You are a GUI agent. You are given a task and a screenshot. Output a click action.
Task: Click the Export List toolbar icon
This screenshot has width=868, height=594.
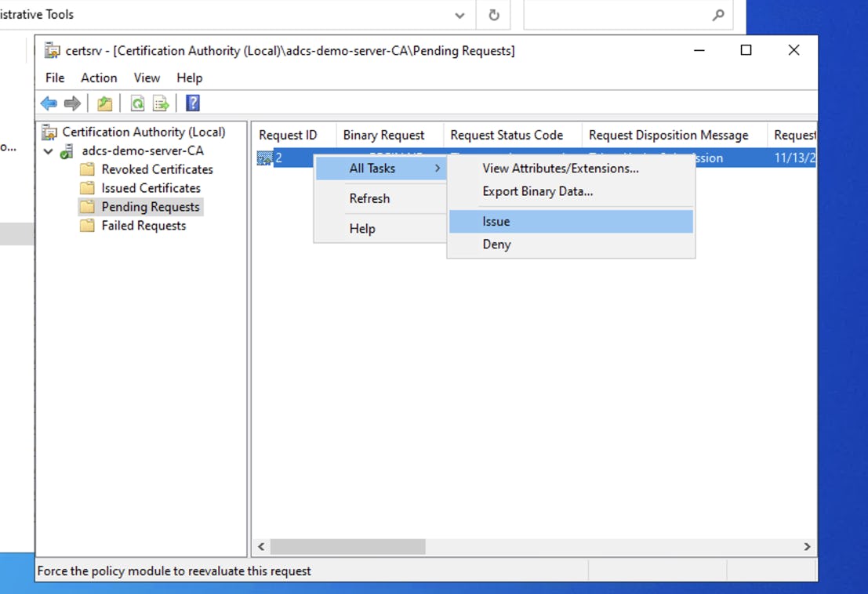pos(161,103)
